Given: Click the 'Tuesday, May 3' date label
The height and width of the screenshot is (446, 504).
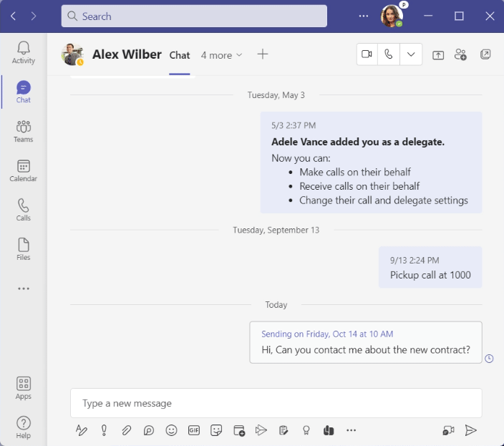Looking at the screenshot, I should [276, 95].
